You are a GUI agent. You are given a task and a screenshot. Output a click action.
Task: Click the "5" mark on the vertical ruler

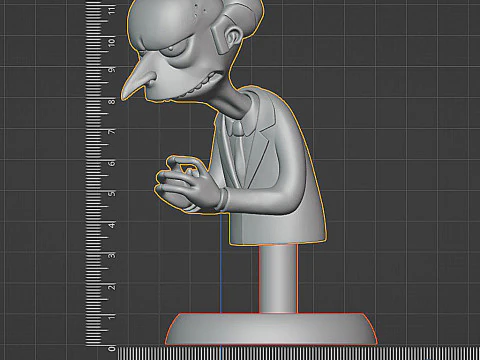tap(112, 193)
